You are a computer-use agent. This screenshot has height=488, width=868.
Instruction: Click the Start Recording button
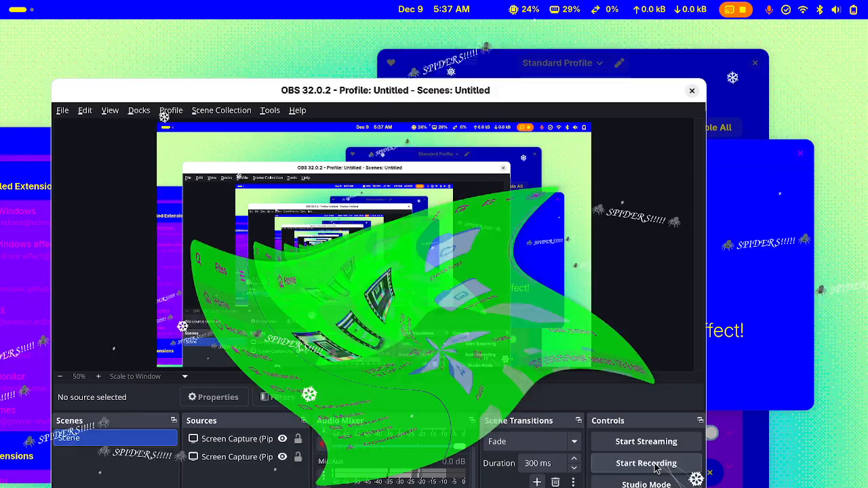[x=646, y=463]
